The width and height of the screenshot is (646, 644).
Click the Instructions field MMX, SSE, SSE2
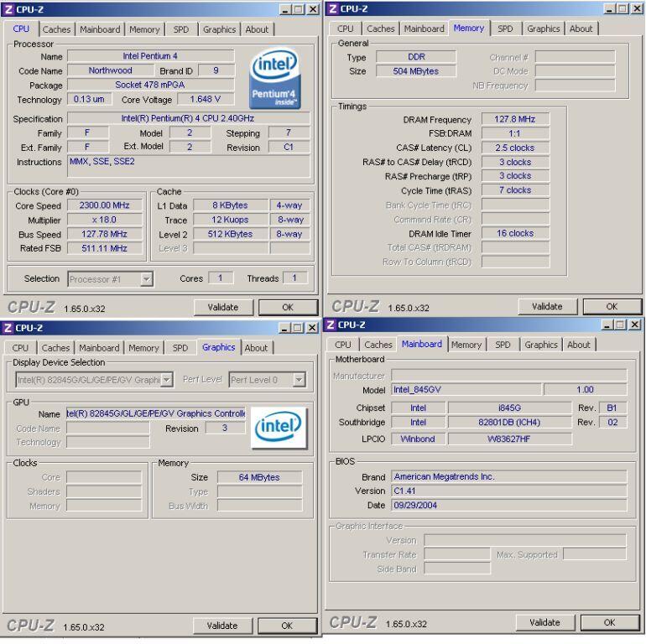coord(188,166)
